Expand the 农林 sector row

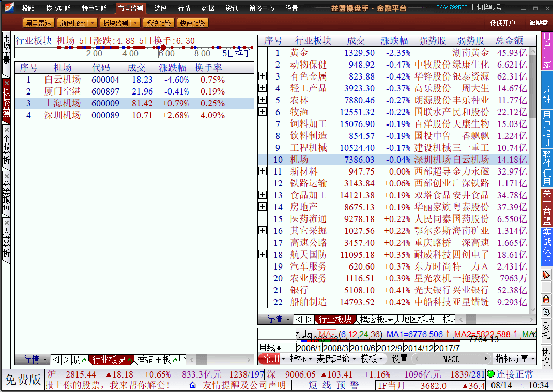click(263, 100)
